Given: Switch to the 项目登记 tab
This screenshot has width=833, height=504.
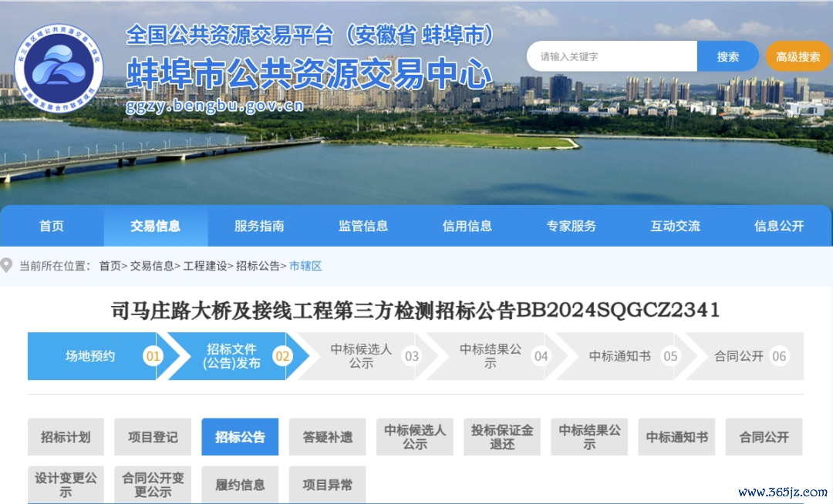Looking at the screenshot, I should click(x=153, y=437).
